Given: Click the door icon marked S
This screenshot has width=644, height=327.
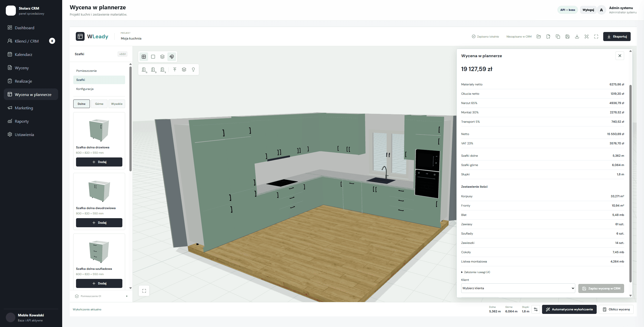Looking at the screenshot, I should click(x=163, y=70).
